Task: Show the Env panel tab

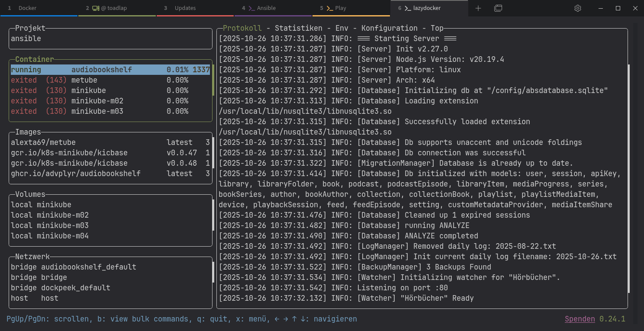Action: [x=341, y=28]
